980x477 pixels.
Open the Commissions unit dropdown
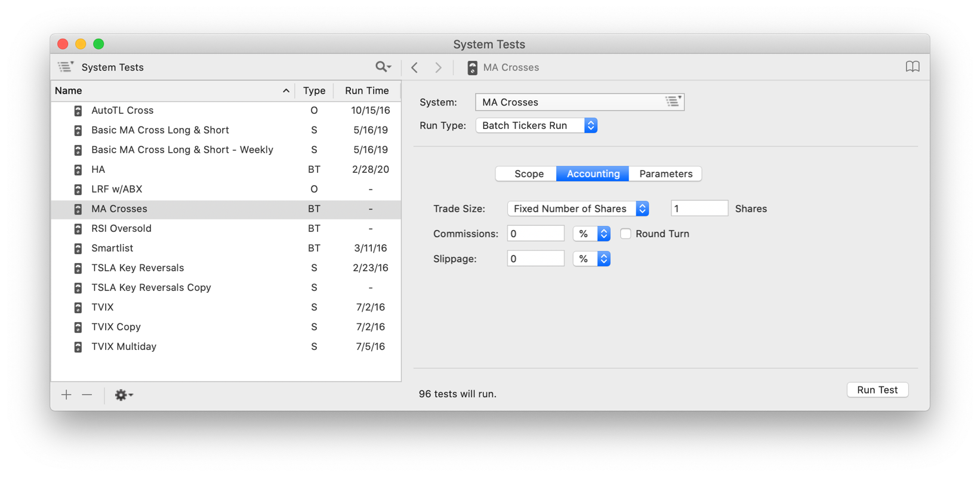tap(591, 234)
